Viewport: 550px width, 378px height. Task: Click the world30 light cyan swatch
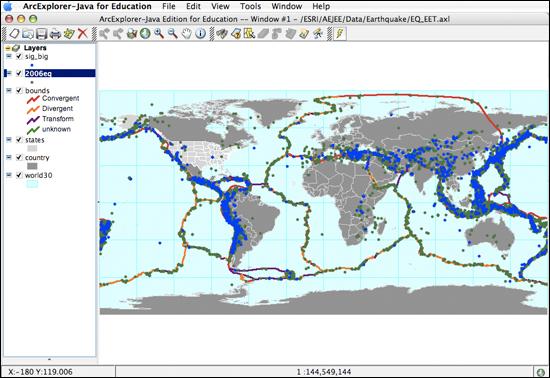[32, 184]
